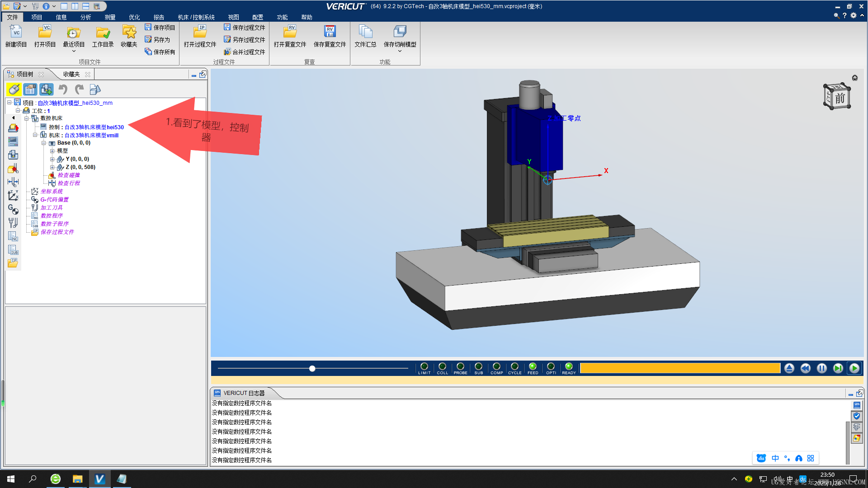Click the single-step forward button
868x488 pixels.
[838, 368]
